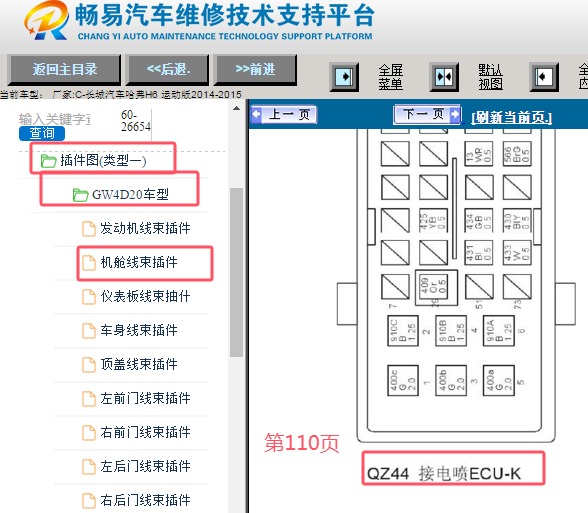Open 左前门线束插件 tree item

pyautogui.click(x=145, y=398)
